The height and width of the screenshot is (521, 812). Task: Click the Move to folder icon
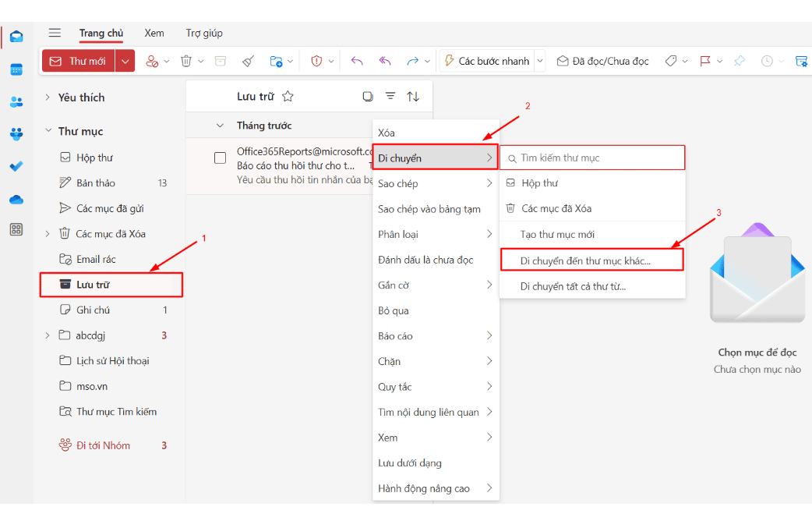(x=276, y=61)
